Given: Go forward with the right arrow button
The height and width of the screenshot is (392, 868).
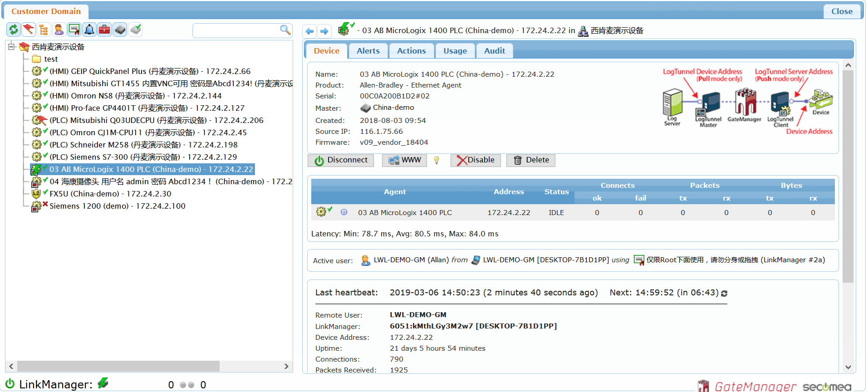Looking at the screenshot, I should coord(324,31).
